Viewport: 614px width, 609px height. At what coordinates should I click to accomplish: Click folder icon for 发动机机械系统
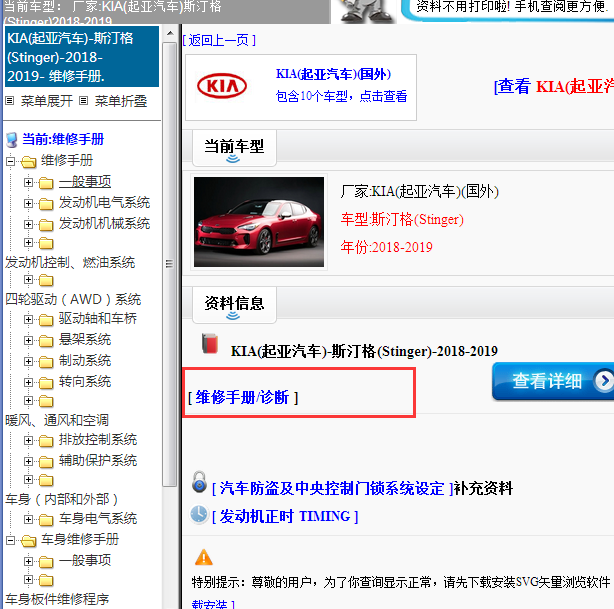46,225
